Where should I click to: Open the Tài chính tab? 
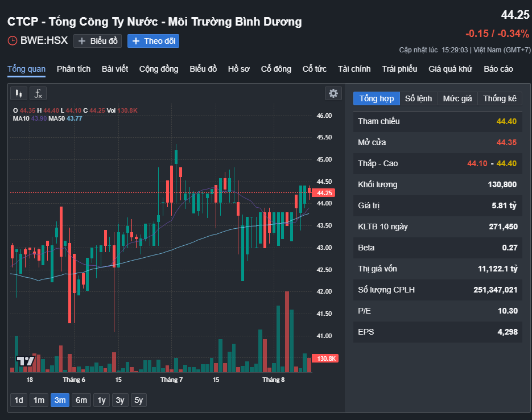[354, 69]
